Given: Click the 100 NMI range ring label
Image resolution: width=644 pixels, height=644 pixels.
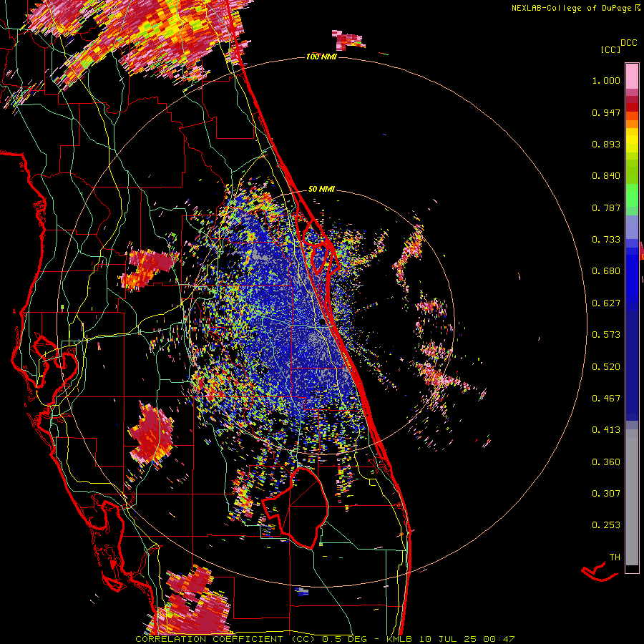Looking at the screenshot, I should click(x=321, y=57).
